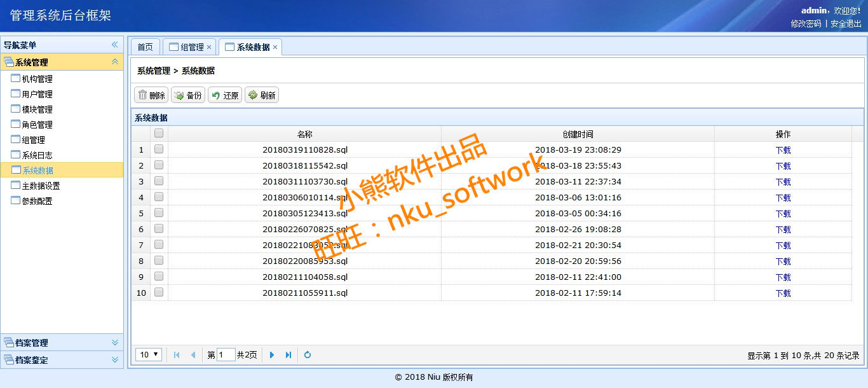The height and width of the screenshot is (388, 868).
Task: Collapse navigation menu with double-arrow icon
Action: click(115, 45)
